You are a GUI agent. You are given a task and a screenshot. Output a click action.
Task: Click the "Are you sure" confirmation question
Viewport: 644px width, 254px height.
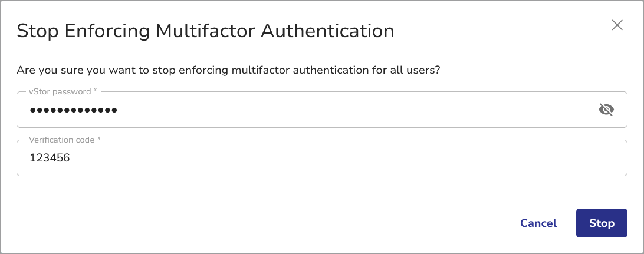point(229,70)
